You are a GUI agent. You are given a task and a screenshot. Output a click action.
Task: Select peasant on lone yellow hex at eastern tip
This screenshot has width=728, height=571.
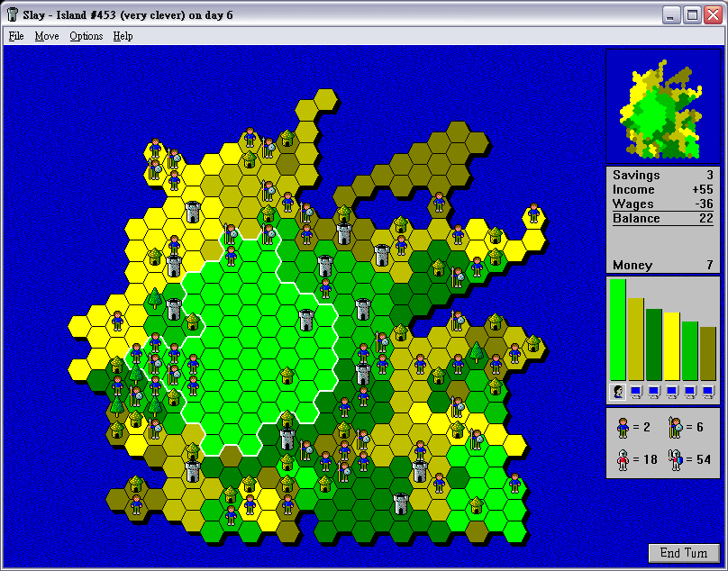(534, 213)
